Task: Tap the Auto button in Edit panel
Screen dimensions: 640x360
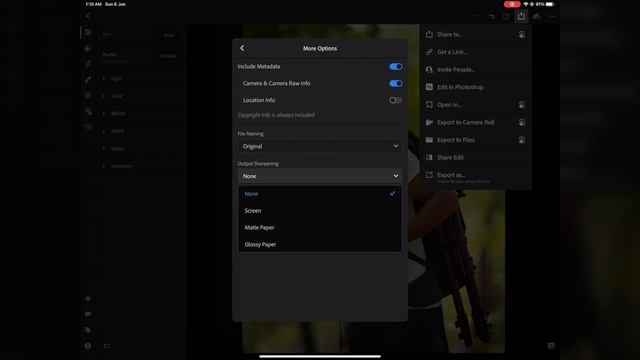Action: coord(169,35)
